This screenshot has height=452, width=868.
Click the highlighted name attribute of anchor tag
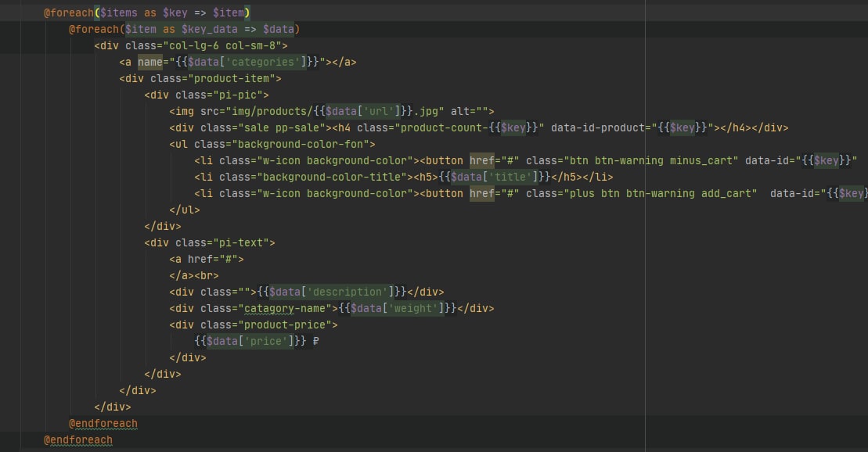pos(150,62)
